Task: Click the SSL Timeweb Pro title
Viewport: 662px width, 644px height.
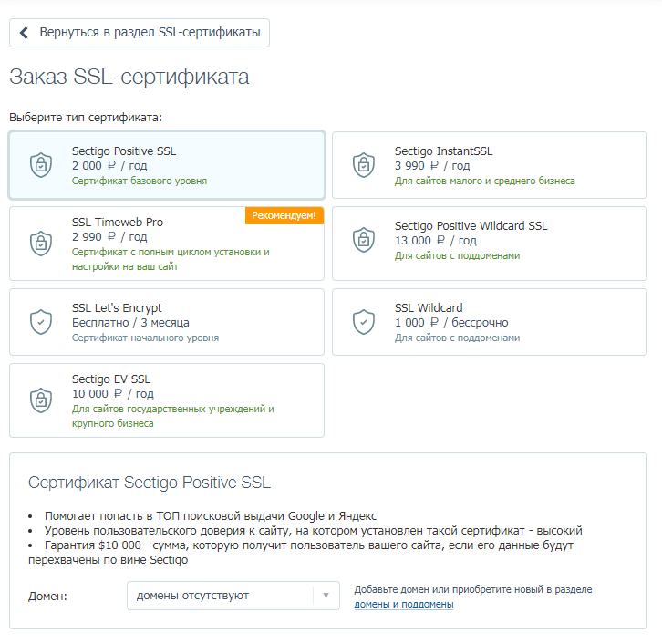Action: [118, 223]
